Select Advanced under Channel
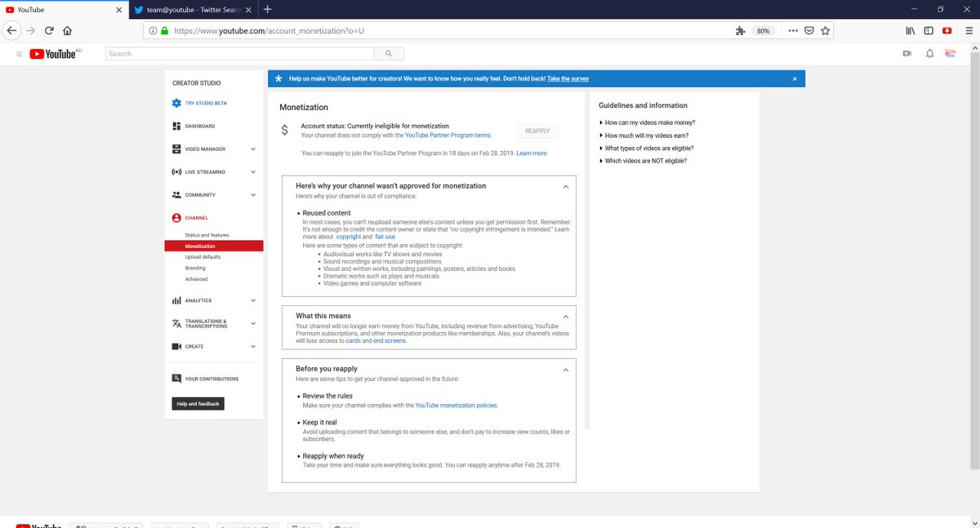This screenshot has width=980, height=528. point(196,279)
